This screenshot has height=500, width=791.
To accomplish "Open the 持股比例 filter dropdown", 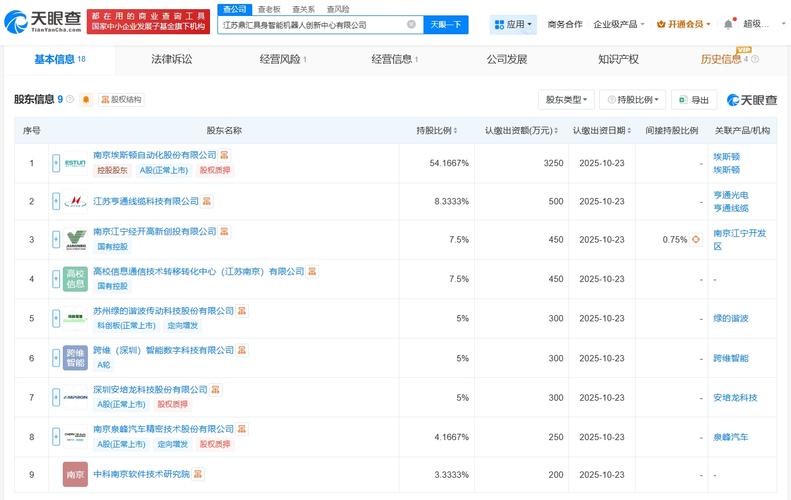I will [x=633, y=100].
